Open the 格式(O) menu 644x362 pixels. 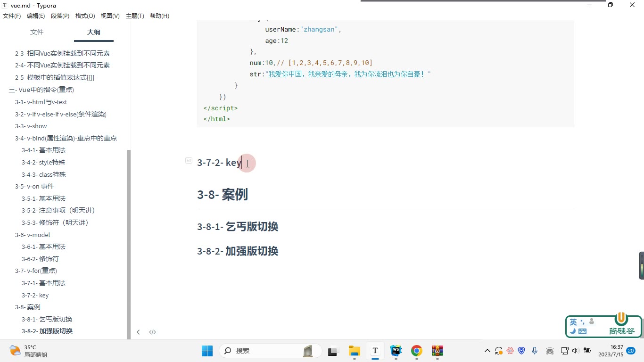(85, 16)
